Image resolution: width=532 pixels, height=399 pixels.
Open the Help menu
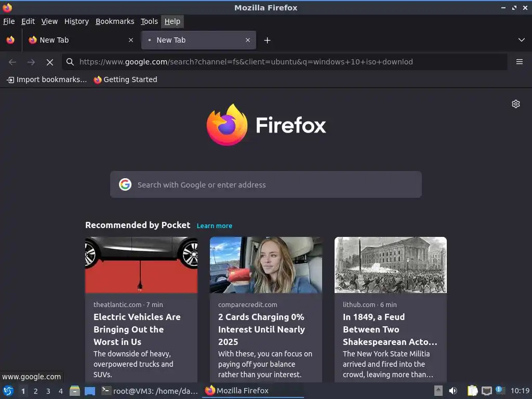[172, 21]
